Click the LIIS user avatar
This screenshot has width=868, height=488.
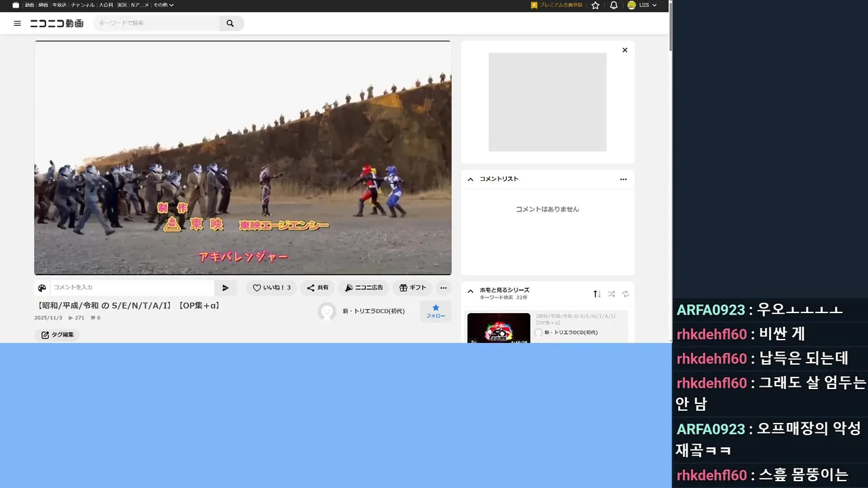coord(631,5)
